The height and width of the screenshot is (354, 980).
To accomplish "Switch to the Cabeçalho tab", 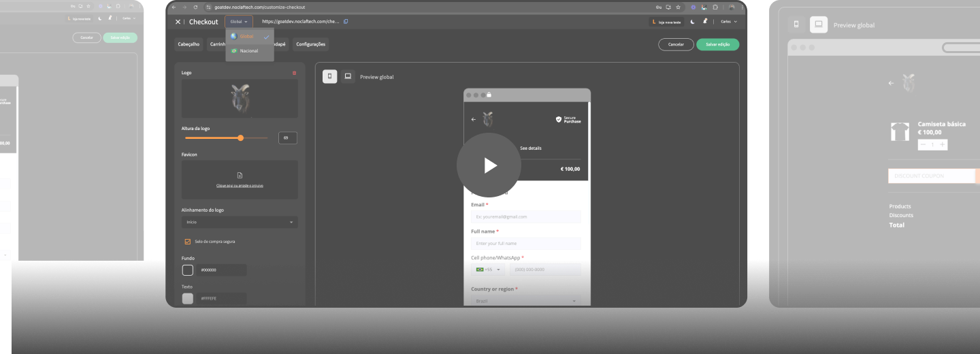I will 189,44.
